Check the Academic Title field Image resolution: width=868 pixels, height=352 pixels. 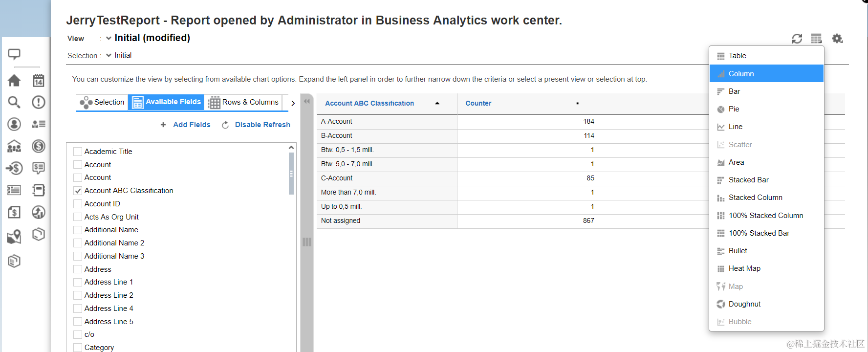pyautogui.click(x=78, y=152)
